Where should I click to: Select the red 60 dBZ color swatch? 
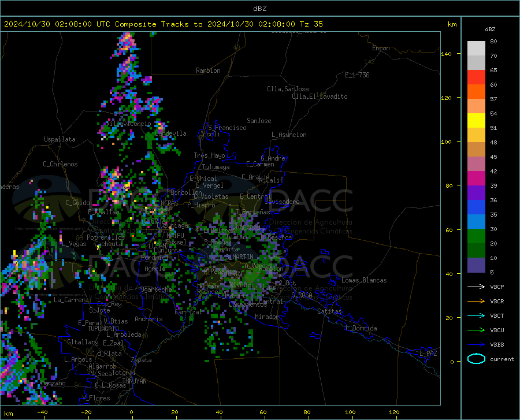(476, 77)
